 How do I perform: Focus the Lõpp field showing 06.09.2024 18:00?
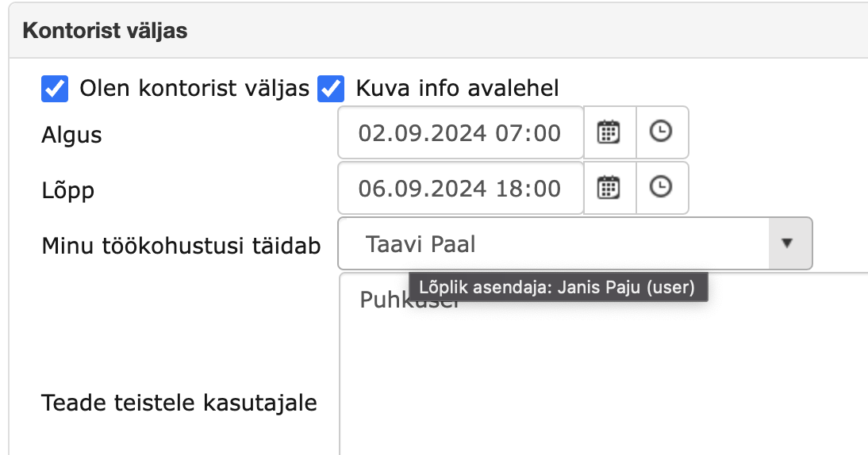tap(460, 188)
